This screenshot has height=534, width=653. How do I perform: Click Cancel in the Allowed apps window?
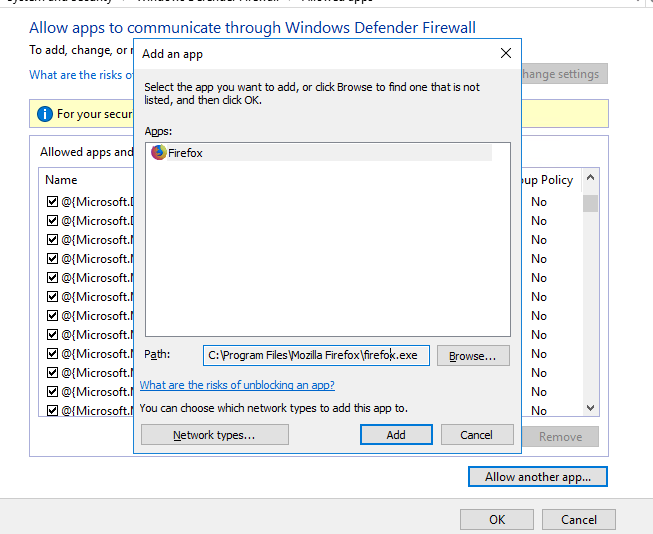tap(578, 519)
